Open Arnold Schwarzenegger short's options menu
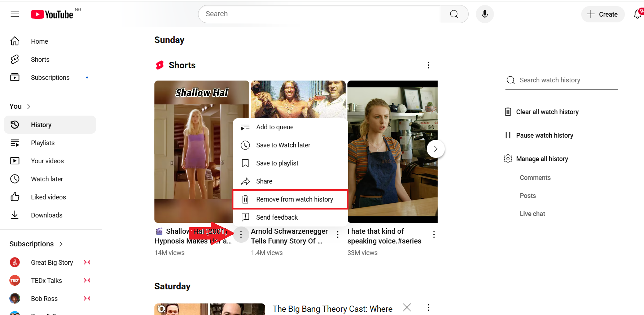 click(x=338, y=234)
